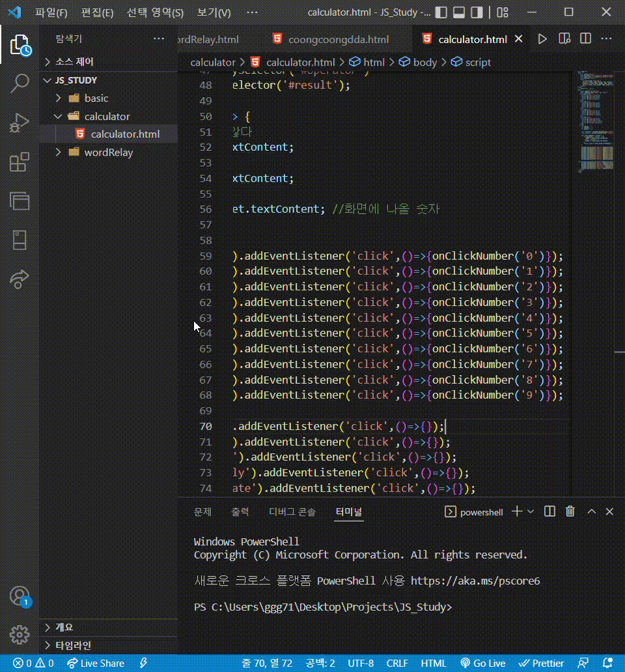The height and width of the screenshot is (672, 625).
Task: Start Live Share from the status bar
Action: tap(96, 663)
